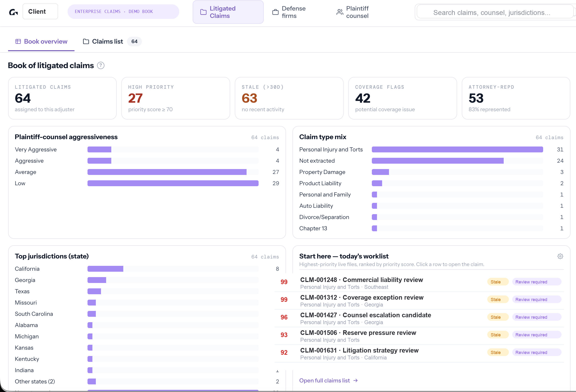Viewport: 576px width, 392px height.
Task: Open the Litigated Claims nav tab
Action: [x=228, y=12]
